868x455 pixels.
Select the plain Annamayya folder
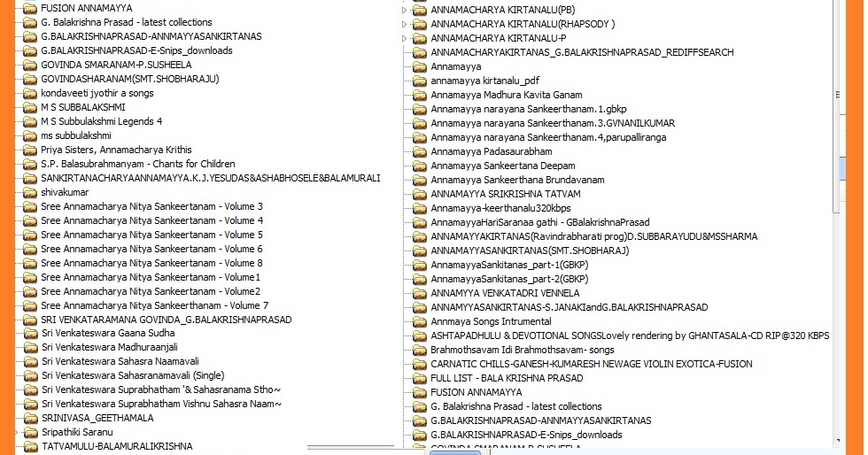coord(456,67)
